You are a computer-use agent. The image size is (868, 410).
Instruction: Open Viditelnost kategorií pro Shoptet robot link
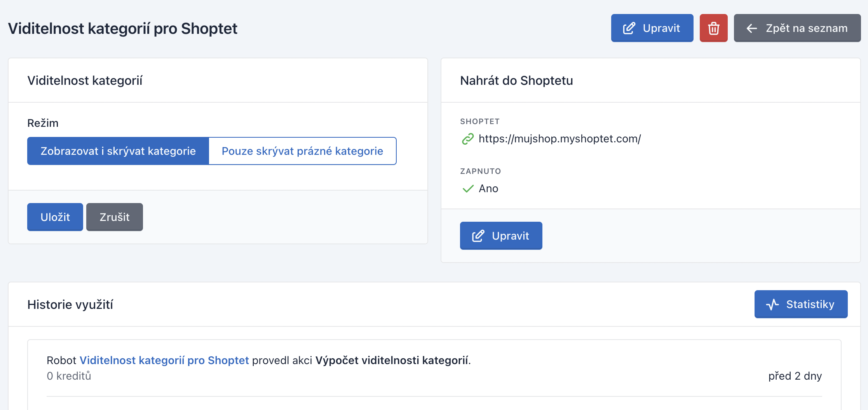pos(164,360)
